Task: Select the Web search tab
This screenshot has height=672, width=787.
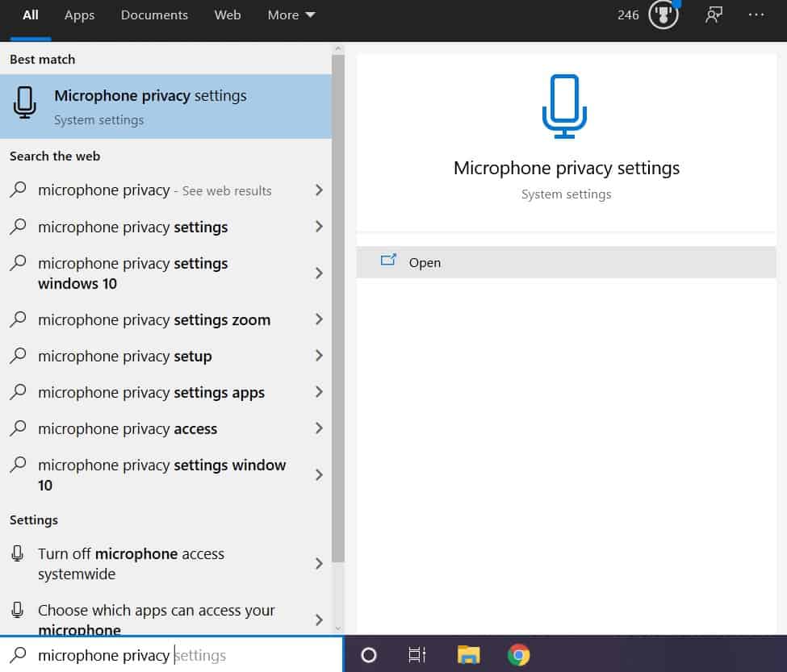Action: [x=228, y=15]
